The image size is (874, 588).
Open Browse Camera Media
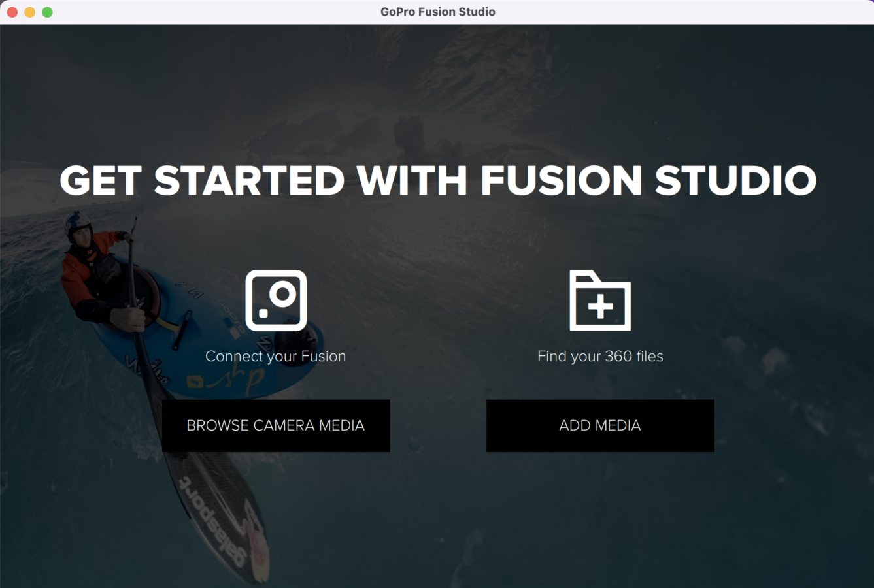pos(276,425)
